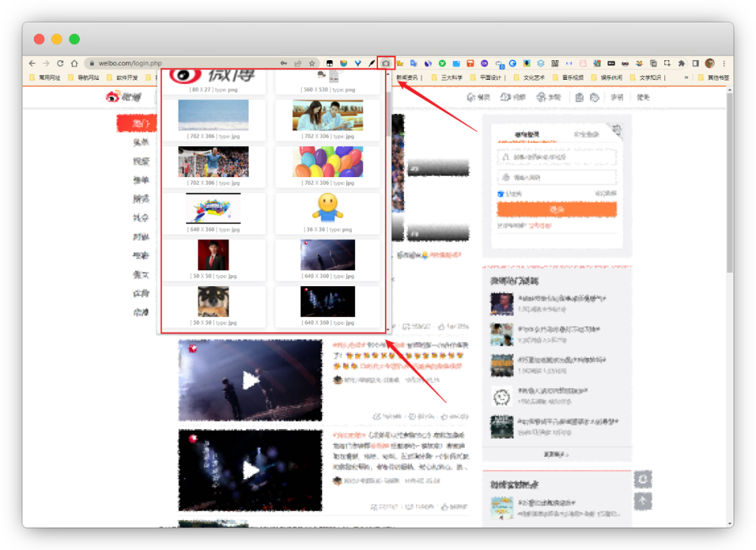This screenshot has width=756, height=550.
Task: Click the blue circular G extension icon
Action: tap(512, 63)
